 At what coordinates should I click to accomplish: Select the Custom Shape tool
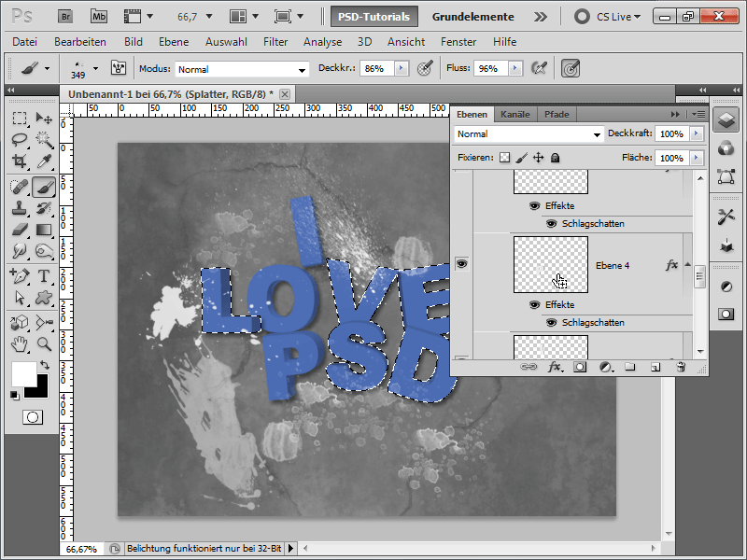point(44,298)
